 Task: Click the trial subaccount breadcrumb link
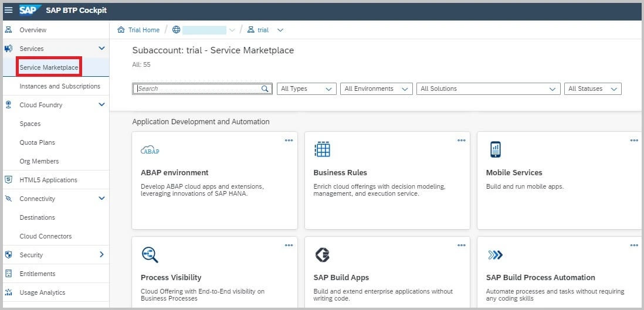pos(263,30)
